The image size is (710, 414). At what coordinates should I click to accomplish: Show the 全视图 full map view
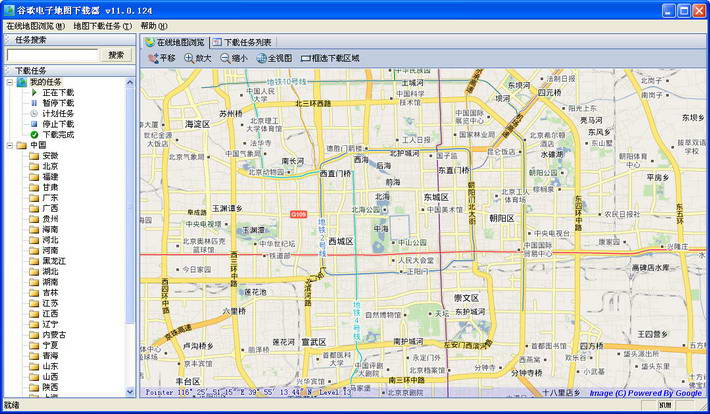(274, 58)
